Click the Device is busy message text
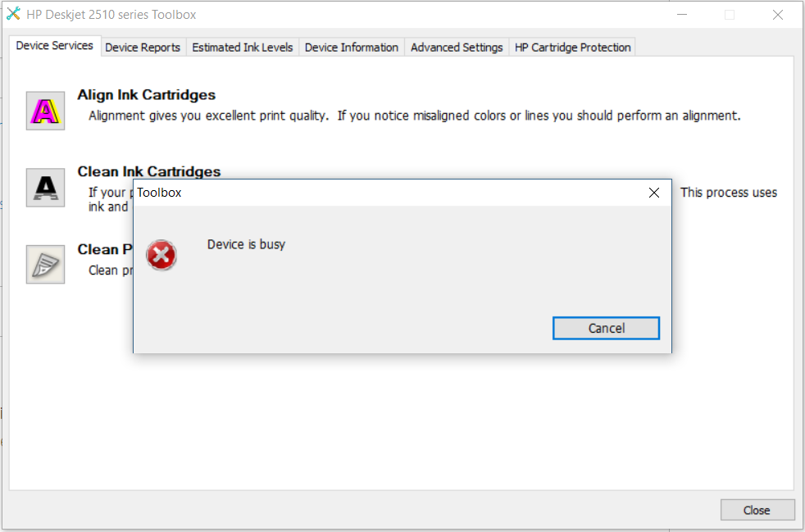The width and height of the screenshot is (805, 532). [246, 243]
